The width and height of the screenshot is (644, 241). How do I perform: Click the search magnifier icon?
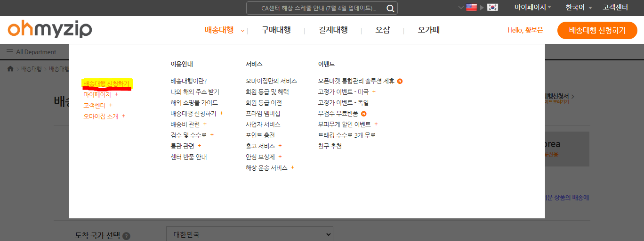click(x=390, y=8)
